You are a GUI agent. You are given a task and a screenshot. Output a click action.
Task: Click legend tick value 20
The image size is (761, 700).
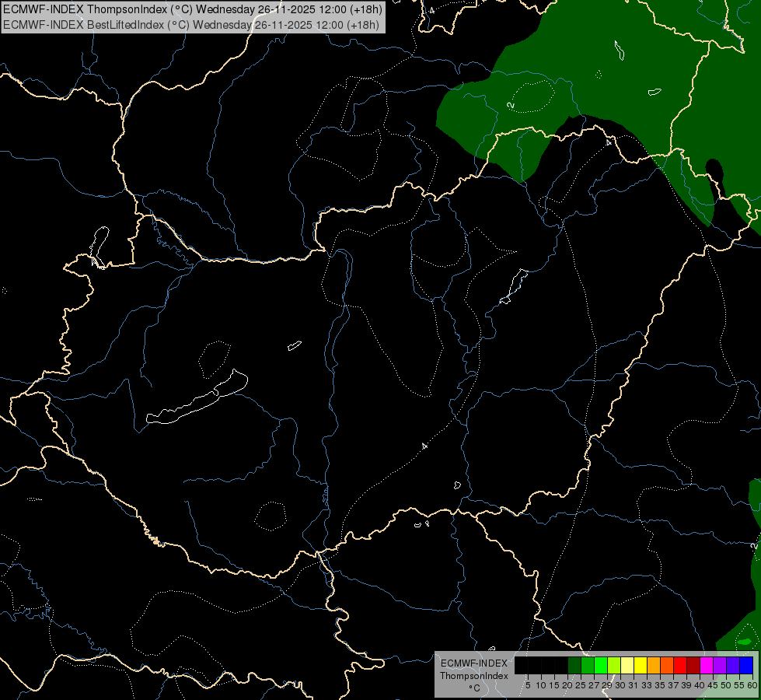(x=567, y=685)
